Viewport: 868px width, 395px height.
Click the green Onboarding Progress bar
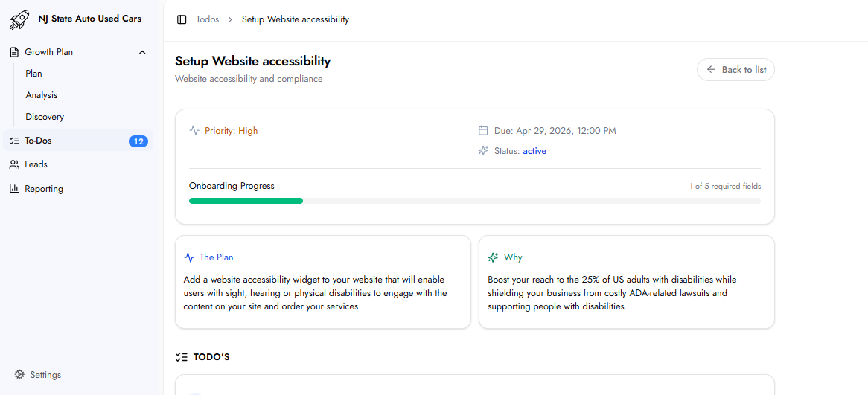coord(246,201)
